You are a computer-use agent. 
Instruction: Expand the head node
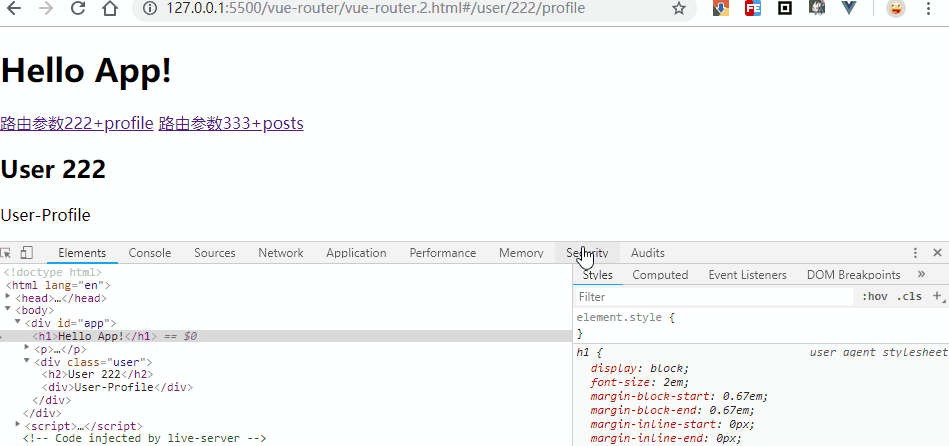click(x=8, y=297)
